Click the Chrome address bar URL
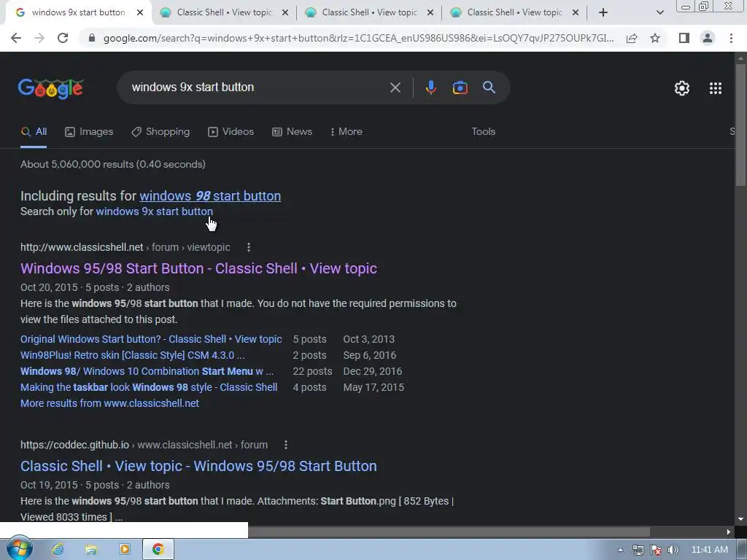 (358, 38)
